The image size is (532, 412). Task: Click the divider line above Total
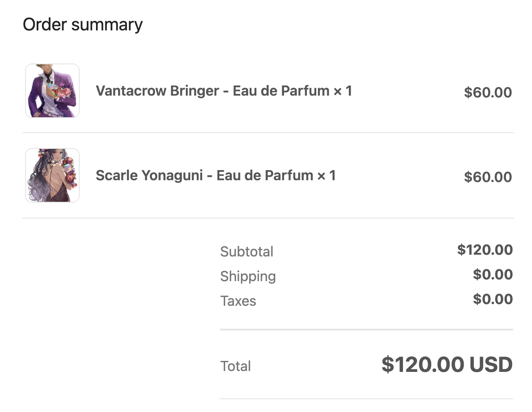[366, 330]
